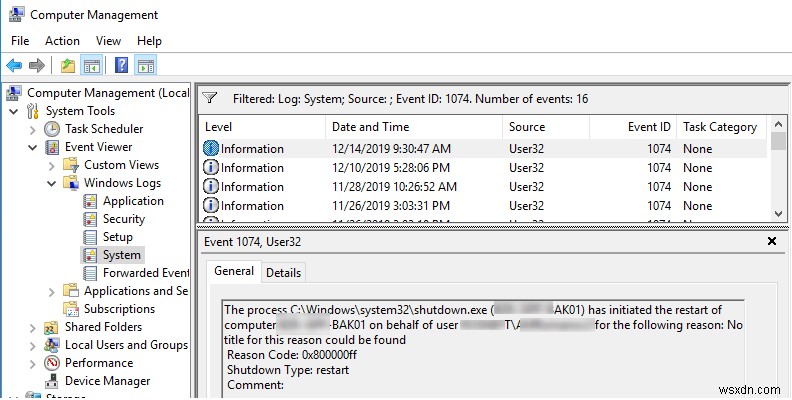
Task: Expand the Custom Views node
Action: [x=51, y=165]
